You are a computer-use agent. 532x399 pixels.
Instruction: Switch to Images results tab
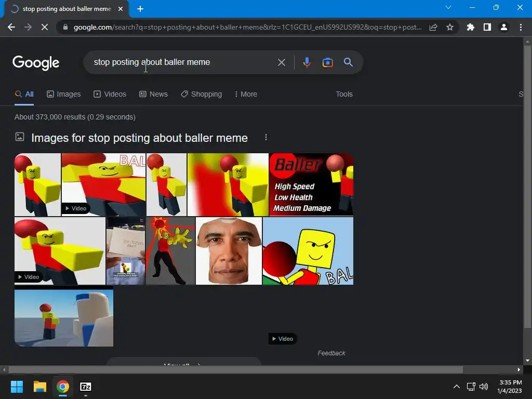64,94
